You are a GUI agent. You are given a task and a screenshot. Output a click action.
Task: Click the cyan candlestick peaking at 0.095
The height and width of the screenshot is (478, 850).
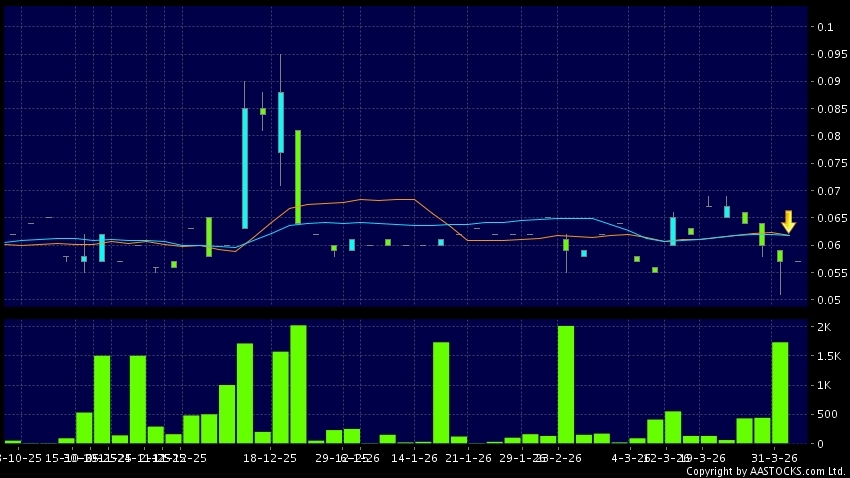[x=281, y=122]
